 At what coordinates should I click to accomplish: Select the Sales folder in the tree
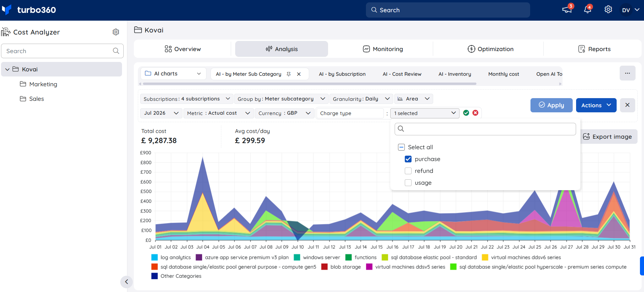32,99
